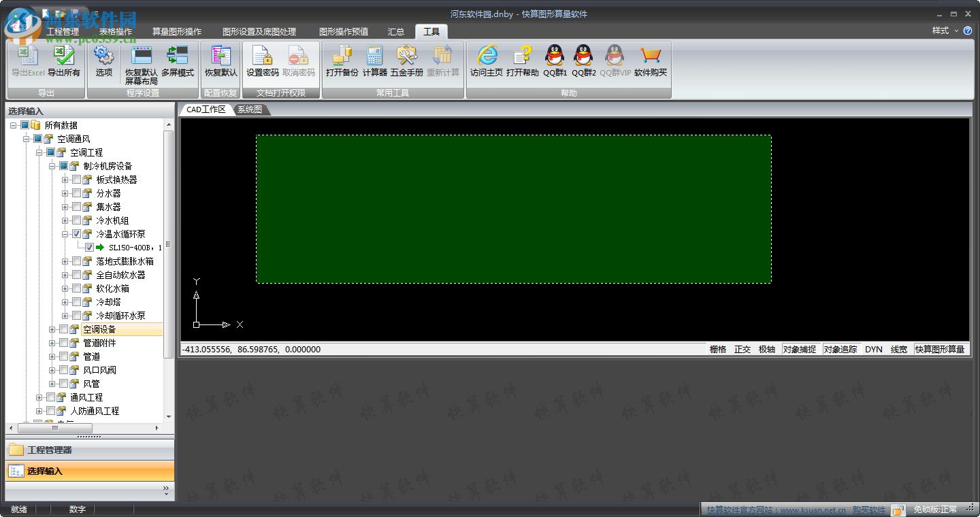Click the 导出Excel icon
Screen dimensions: 980x517
pos(27,56)
